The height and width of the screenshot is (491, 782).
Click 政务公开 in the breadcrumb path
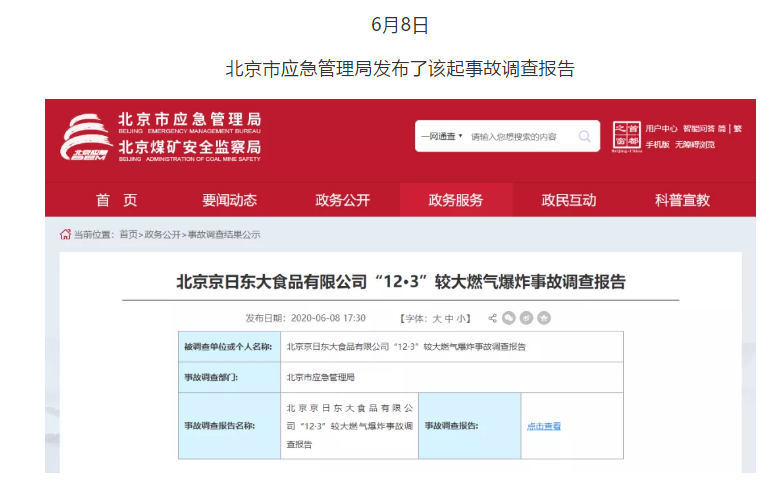pyautogui.click(x=162, y=234)
